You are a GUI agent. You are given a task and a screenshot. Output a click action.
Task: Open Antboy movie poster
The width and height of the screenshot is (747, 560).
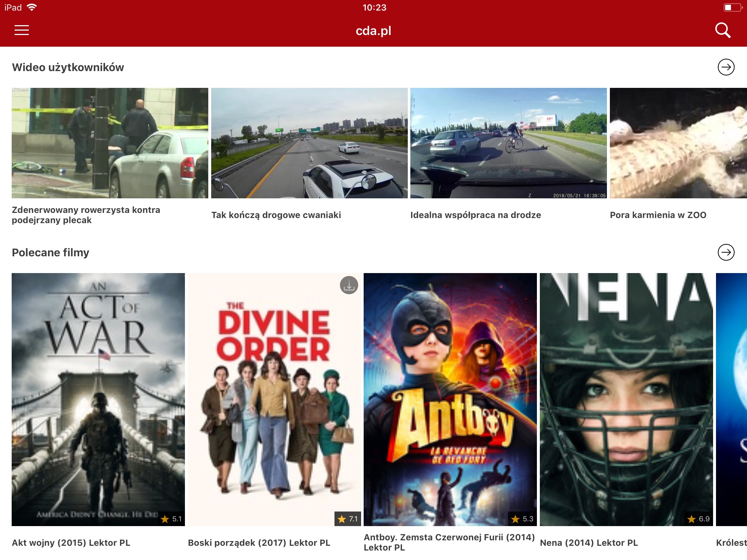pos(450,399)
